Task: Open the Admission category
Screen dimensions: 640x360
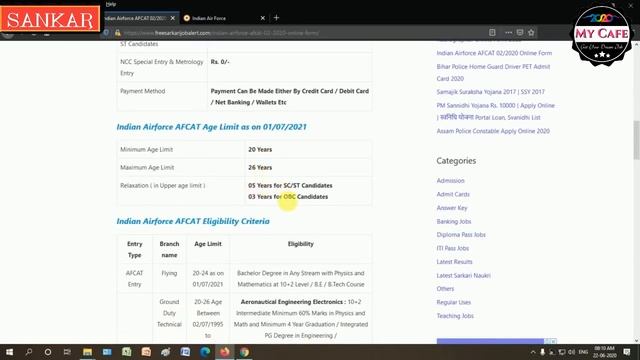Action: (450, 180)
